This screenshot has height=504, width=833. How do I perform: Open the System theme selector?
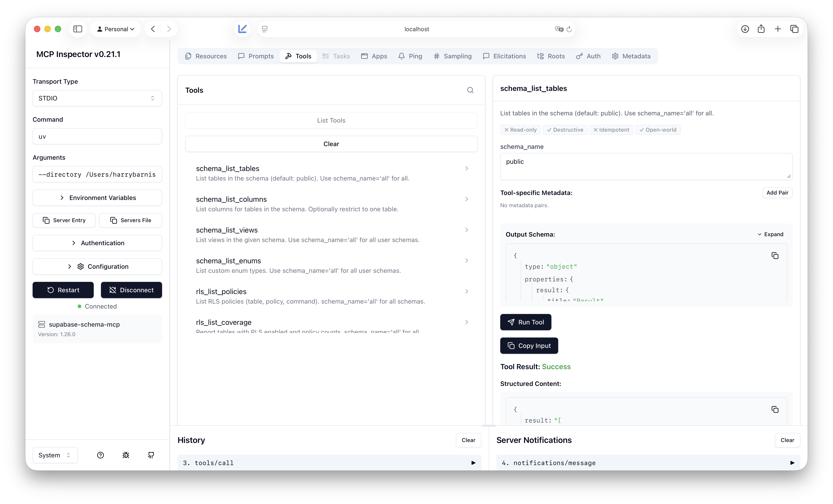pyautogui.click(x=55, y=455)
